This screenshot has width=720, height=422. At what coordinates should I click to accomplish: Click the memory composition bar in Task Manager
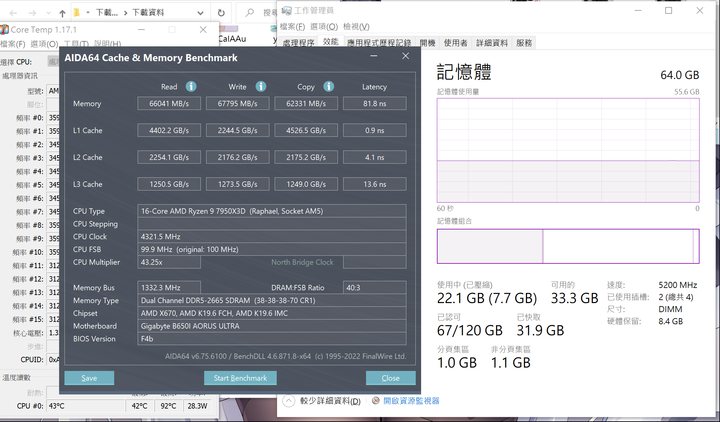tap(568, 246)
